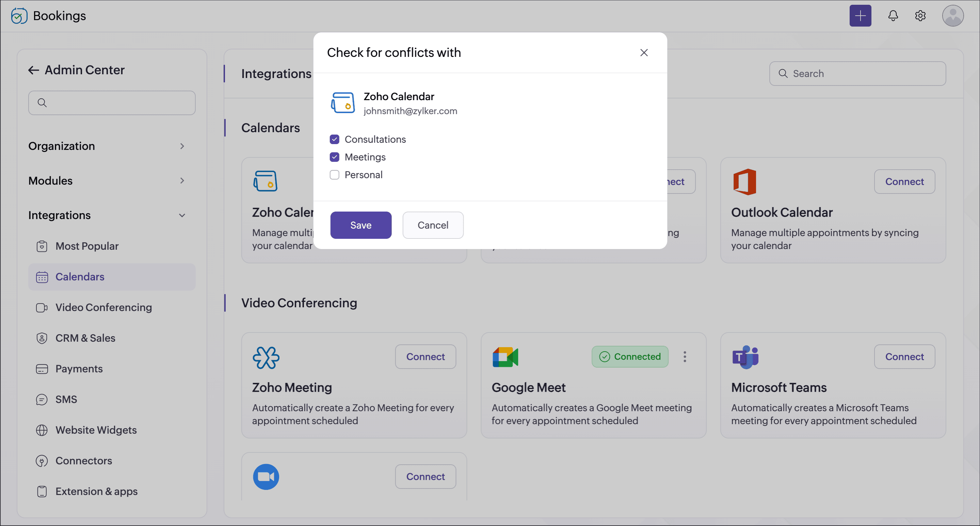Save the conflict check settings
The height and width of the screenshot is (526, 980).
361,225
